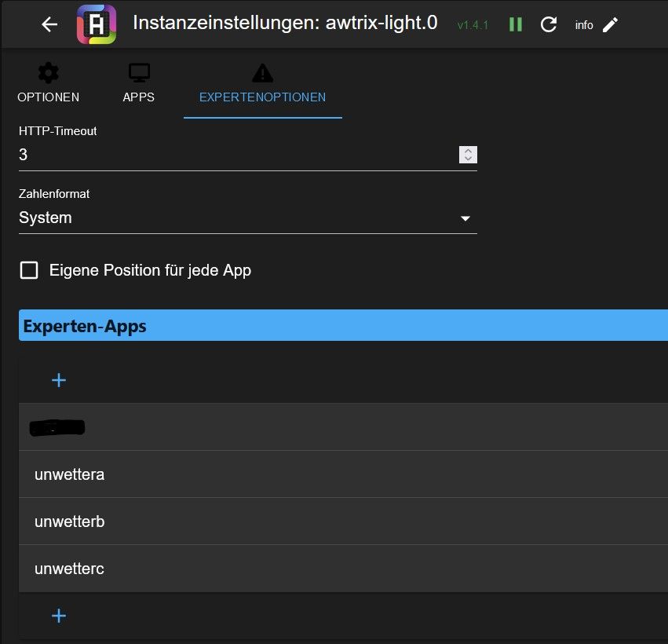The width and height of the screenshot is (668, 644).
Task: Click the bottom plus icon below unwetterc
Action: pos(59,616)
